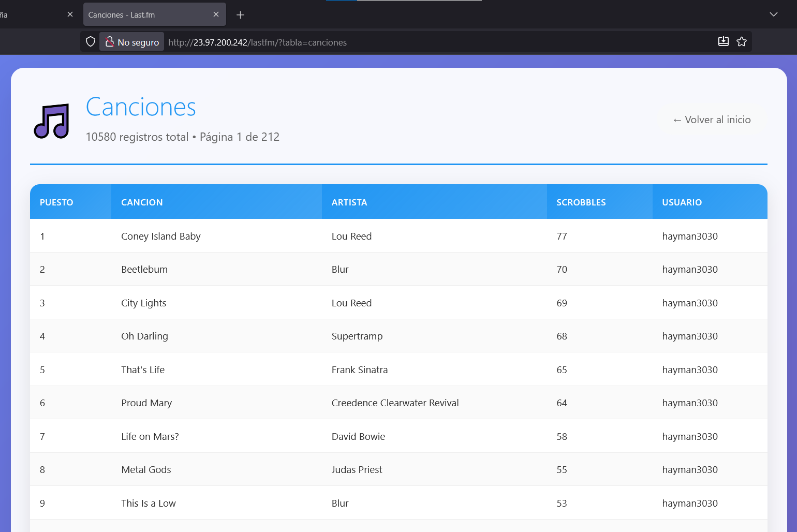Viewport: 797px width, 532px height.
Task: Click the purple music note logo
Action: [x=52, y=122]
